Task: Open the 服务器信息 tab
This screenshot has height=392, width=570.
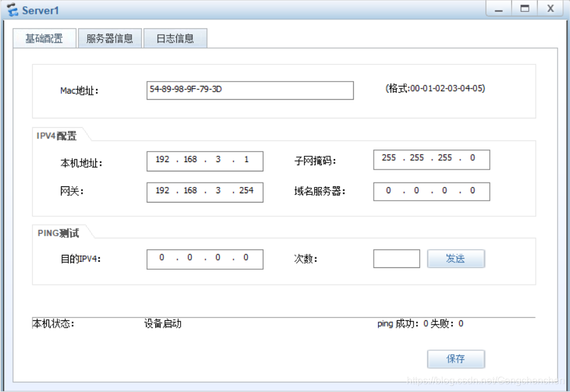Action: point(110,38)
